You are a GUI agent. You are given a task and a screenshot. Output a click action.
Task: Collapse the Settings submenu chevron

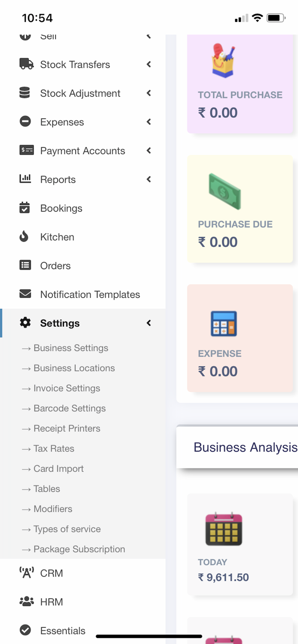148,323
